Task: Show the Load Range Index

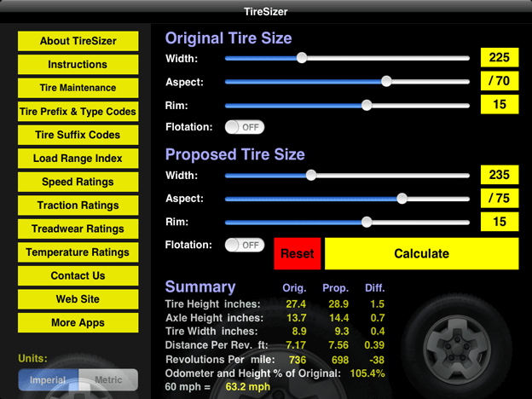Action: click(78, 159)
